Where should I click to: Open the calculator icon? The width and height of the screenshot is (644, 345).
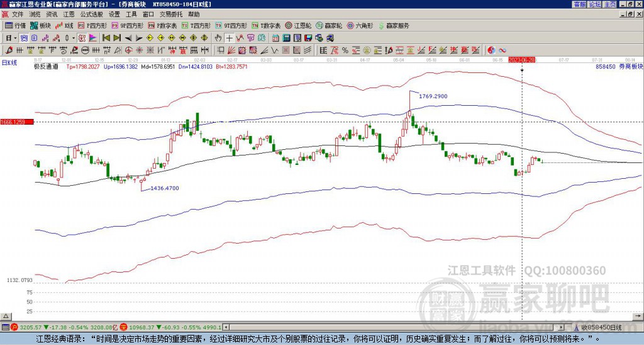coord(286,38)
